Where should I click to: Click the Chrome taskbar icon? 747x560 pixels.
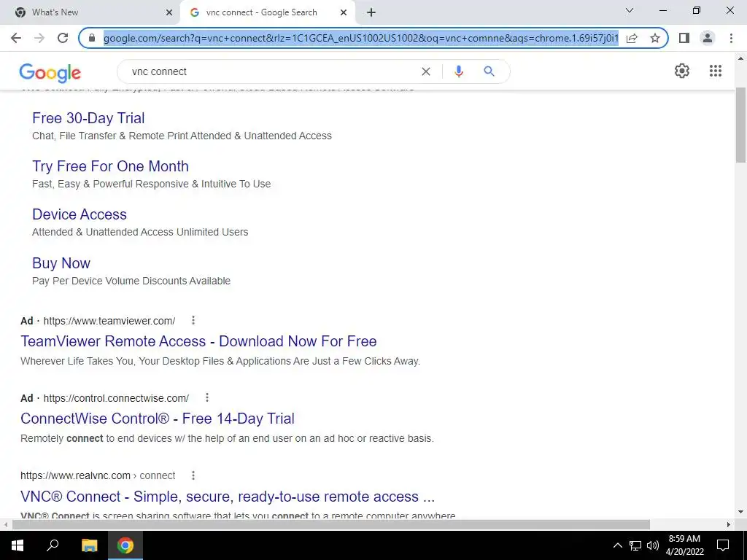tap(125, 545)
